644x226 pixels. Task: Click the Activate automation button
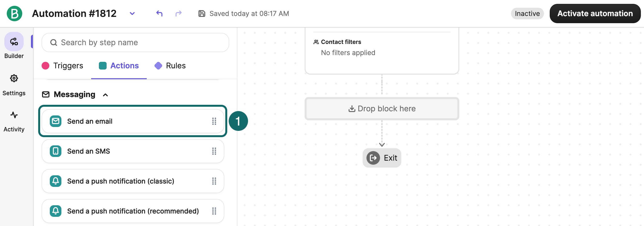[x=595, y=14]
